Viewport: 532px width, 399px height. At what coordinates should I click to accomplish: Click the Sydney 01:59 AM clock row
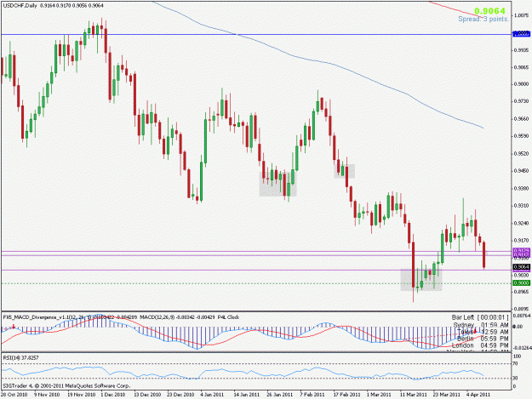tap(481, 325)
